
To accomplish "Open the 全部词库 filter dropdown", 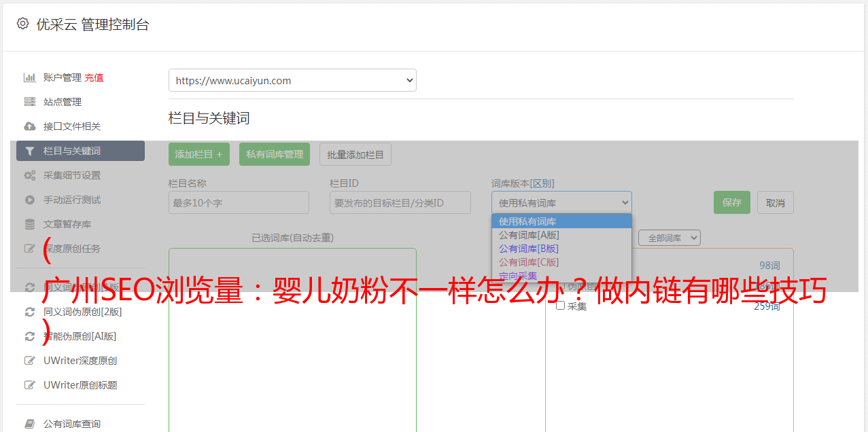I will [670, 238].
